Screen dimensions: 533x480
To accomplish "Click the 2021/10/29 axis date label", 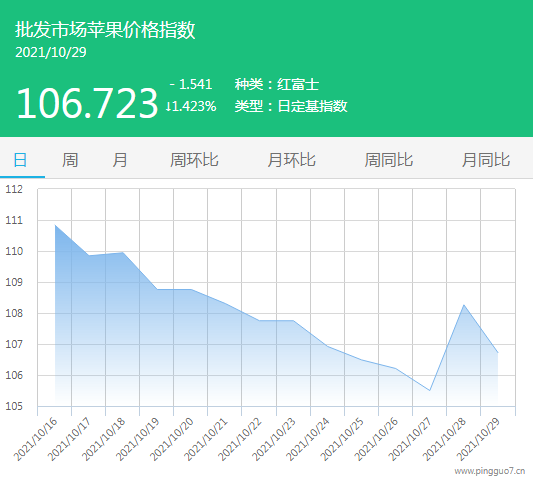I will click(478, 439).
